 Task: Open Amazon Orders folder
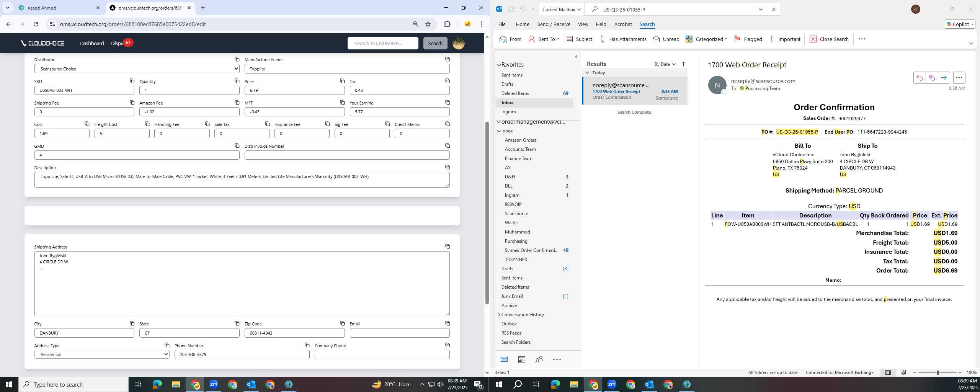520,140
